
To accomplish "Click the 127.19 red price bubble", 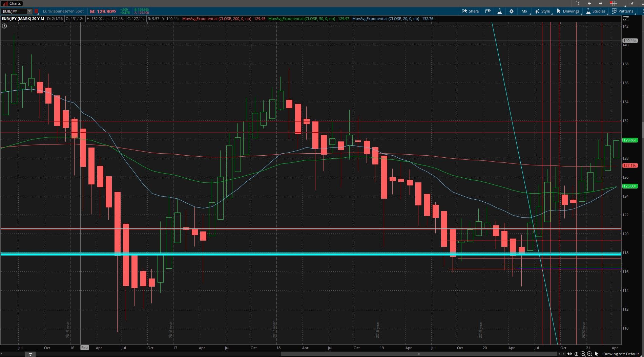I will (630, 165).
